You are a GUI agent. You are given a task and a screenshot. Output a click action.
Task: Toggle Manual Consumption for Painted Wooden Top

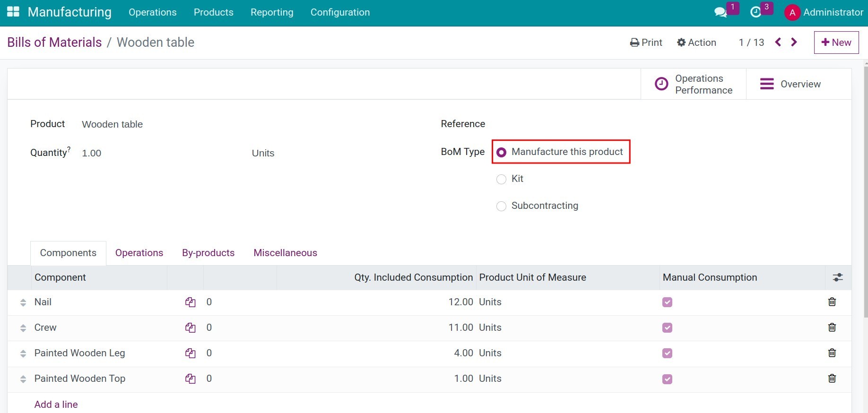667,379
